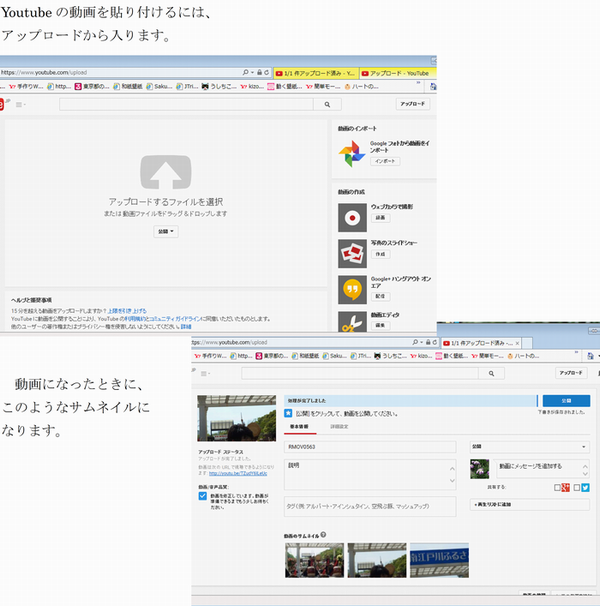Viewport: 600px width, 606px height.
Task: Select first video thumbnail option
Action: coord(314,560)
